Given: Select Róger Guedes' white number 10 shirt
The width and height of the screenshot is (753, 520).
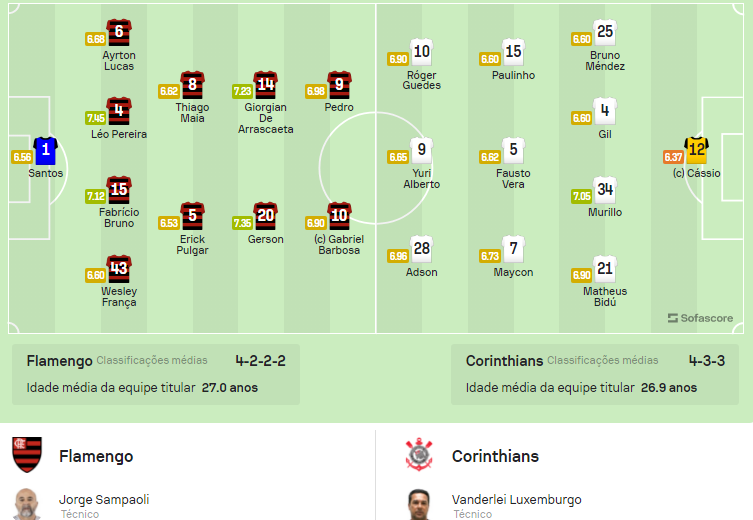Looking at the screenshot, I should coord(422,52).
